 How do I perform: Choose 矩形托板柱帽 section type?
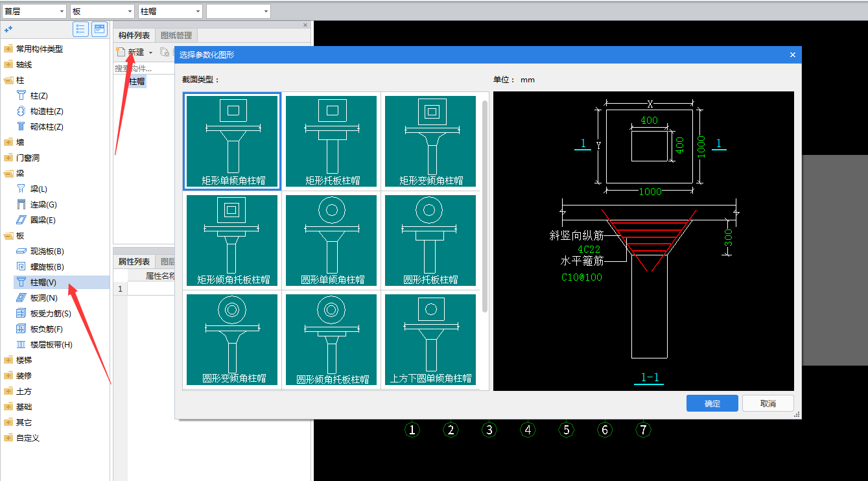[332, 141]
